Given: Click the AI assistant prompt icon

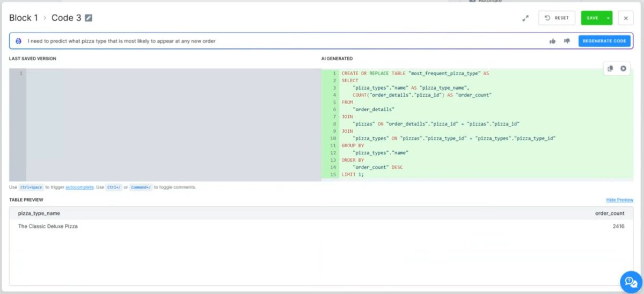Looking at the screenshot, I should (19, 41).
